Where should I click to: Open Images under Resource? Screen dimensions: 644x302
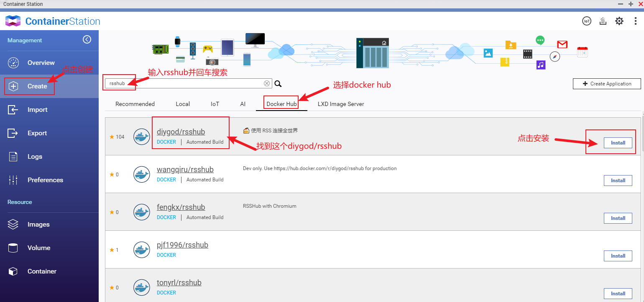(49, 225)
